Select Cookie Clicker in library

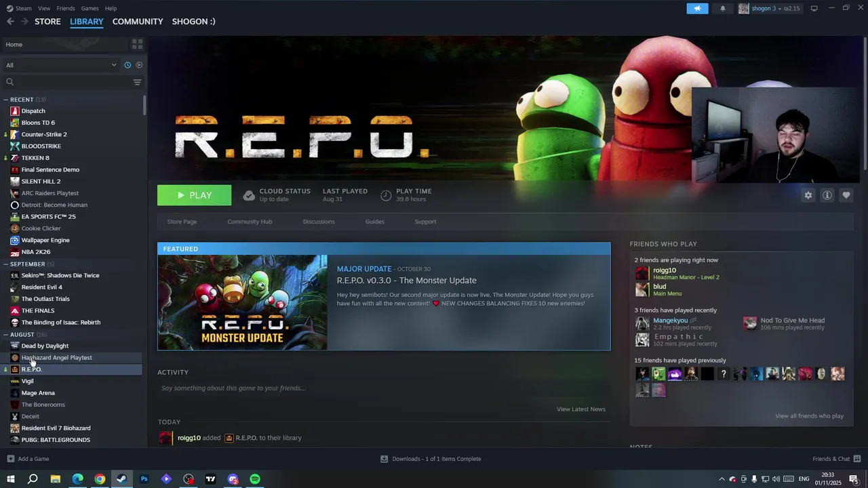click(41, 228)
